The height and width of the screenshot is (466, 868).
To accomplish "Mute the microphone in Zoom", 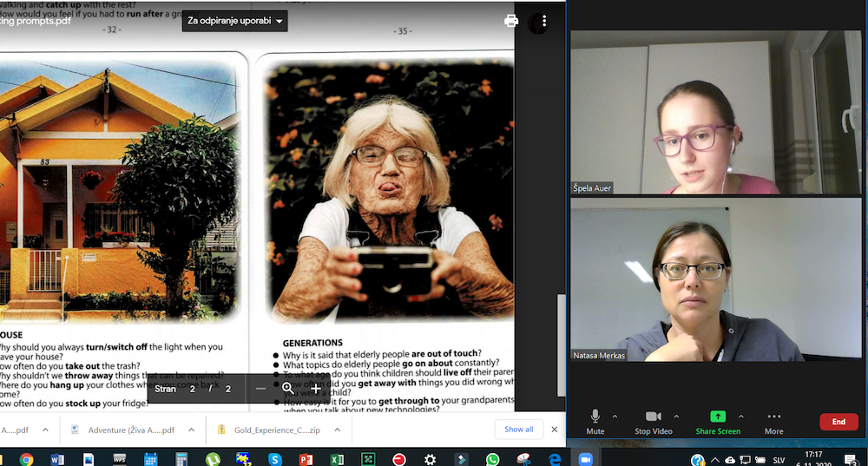I will pos(595,422).
